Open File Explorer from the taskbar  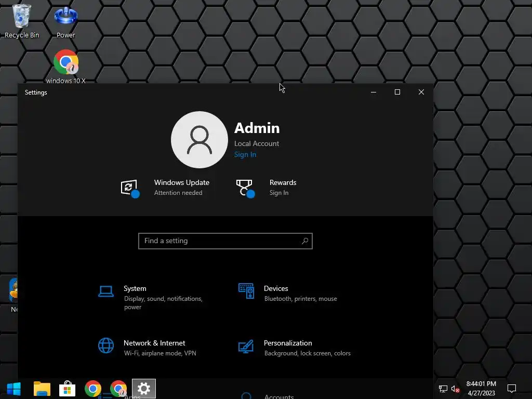[42, 389]
